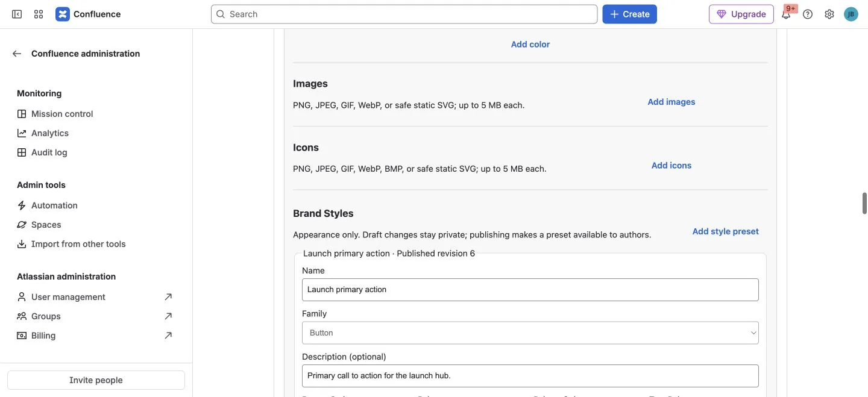Collapse the sidebar using the top-left panel icon
The height and width of the screenshot is (397, 868).
[x=17, y=14]
